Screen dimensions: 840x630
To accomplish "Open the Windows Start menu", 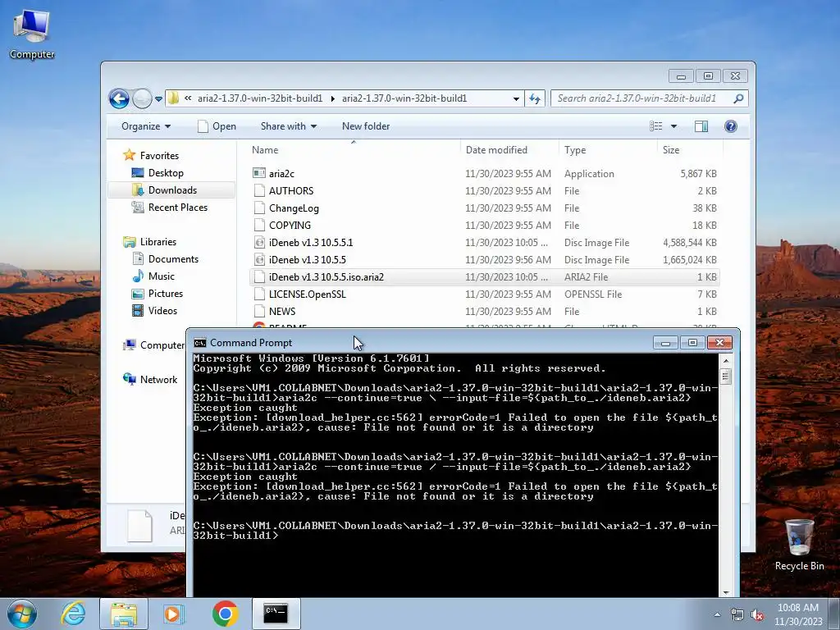I will pyautogui.click(x=22, y=614).
